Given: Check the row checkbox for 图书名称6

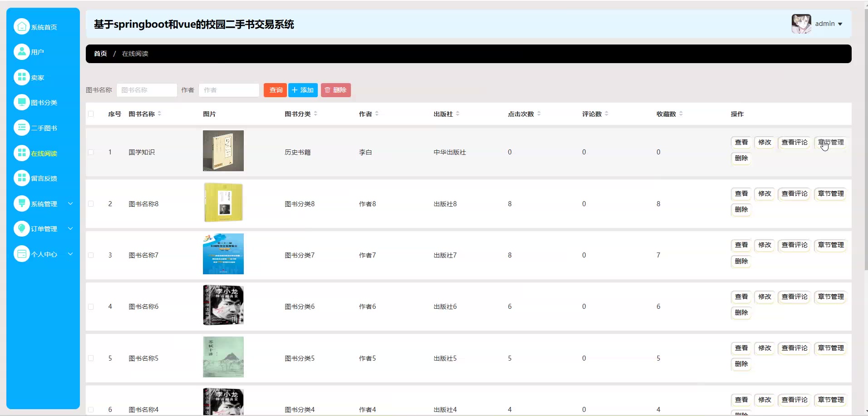Looking at the screenshot, I should (x=91, y=307).
